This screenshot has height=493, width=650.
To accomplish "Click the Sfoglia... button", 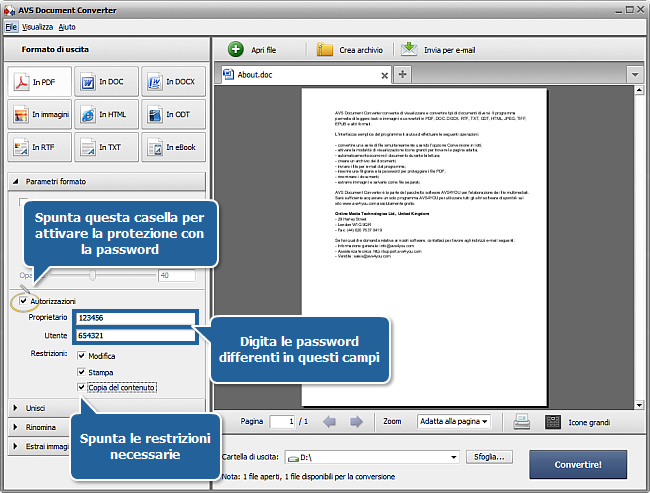I will tap(489, 457).
